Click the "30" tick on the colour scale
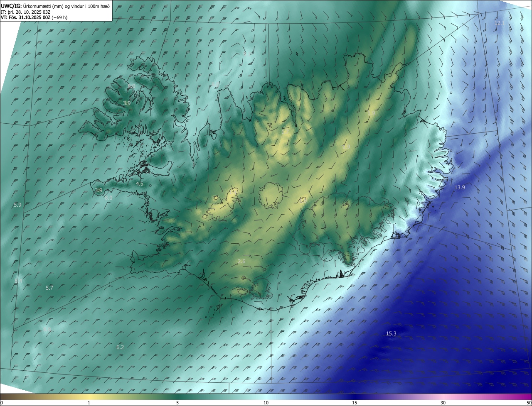532x406 pixels. point(443,403)
